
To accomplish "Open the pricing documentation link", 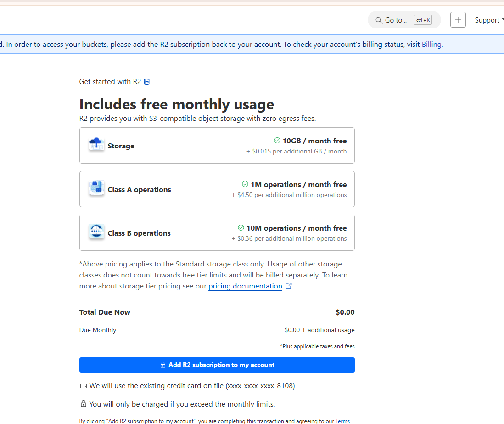I will [245, 286].
